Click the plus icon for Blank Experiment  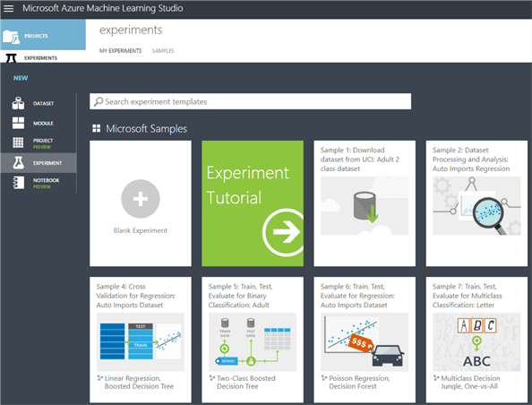point(141,199)
